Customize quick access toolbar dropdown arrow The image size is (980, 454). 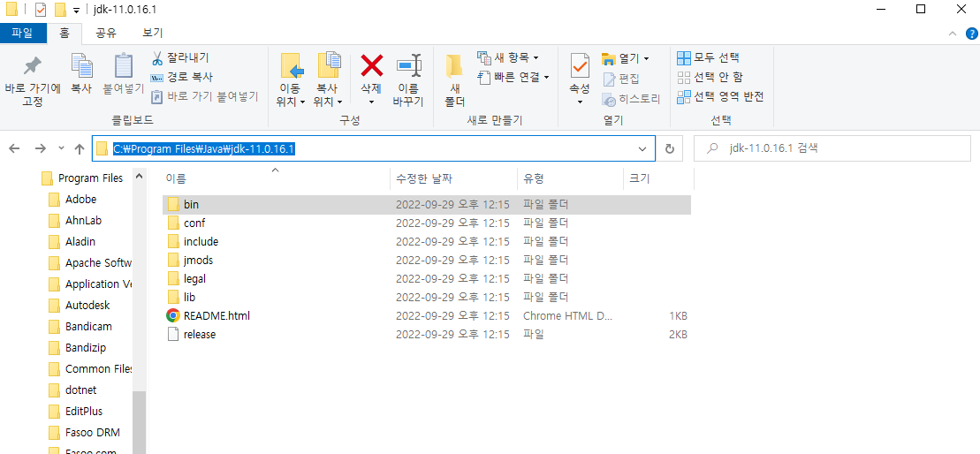coord(76,10)
